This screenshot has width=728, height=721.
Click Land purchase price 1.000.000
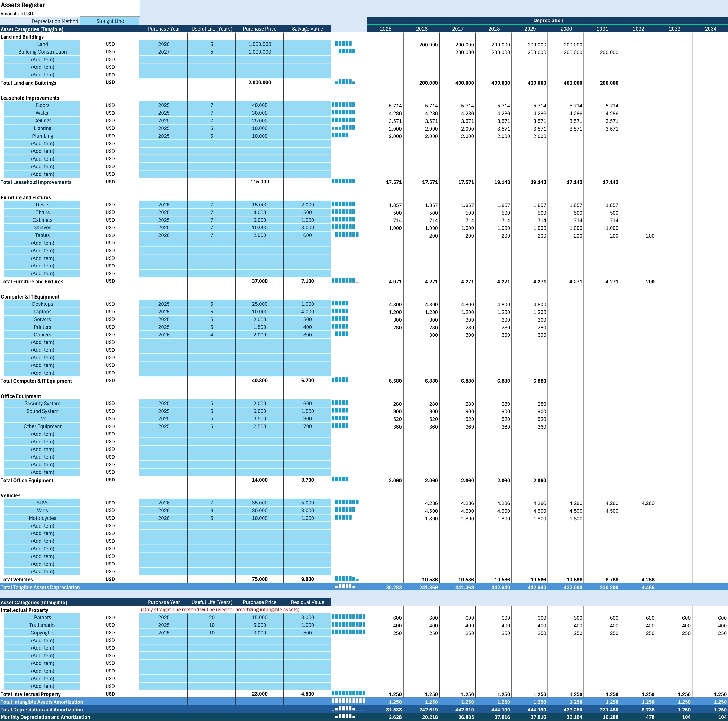pyautogui.click(x=259, y=44)
